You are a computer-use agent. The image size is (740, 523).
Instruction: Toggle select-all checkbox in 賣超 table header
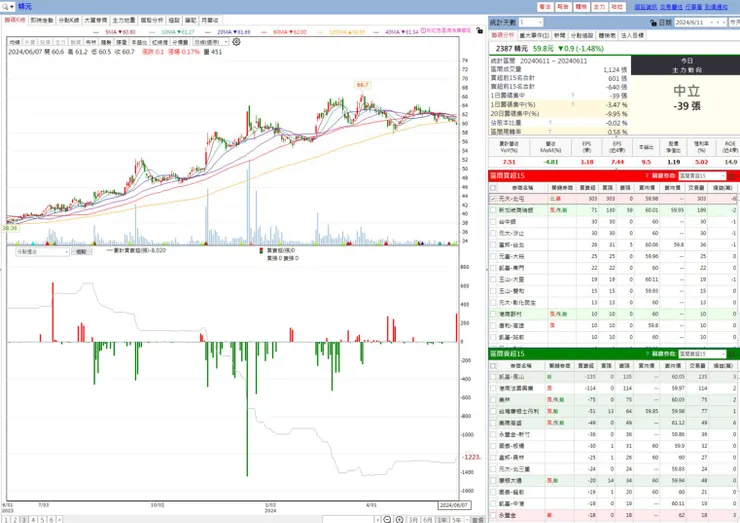coord(493,366)
